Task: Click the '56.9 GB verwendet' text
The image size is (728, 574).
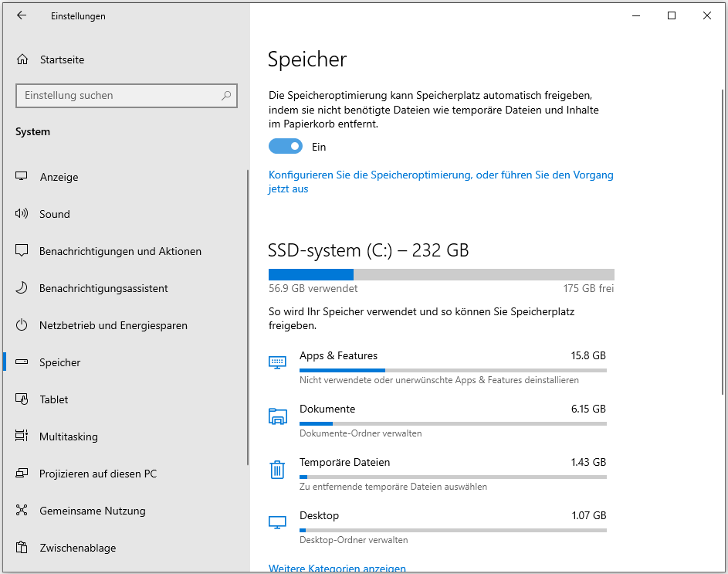Action: [313, 289]
